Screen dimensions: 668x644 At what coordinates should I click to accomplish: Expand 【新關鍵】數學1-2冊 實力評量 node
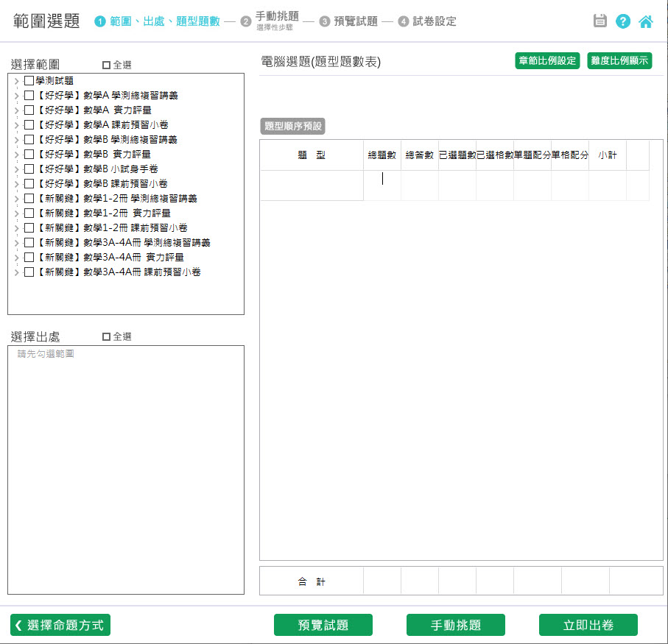click(x=17, y=213)
